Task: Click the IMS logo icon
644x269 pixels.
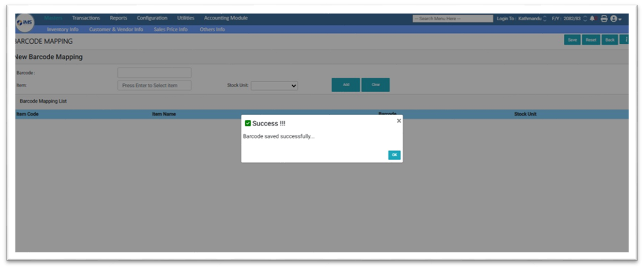Action: pyautogui.click(x=25, y=22)
